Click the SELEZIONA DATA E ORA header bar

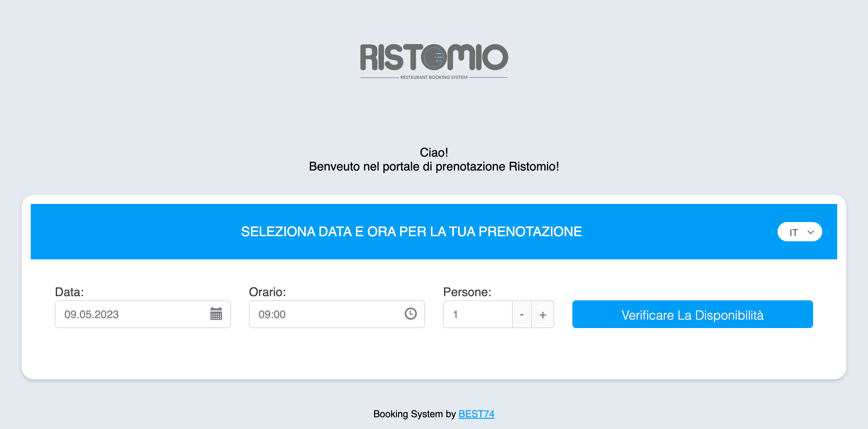411,231
